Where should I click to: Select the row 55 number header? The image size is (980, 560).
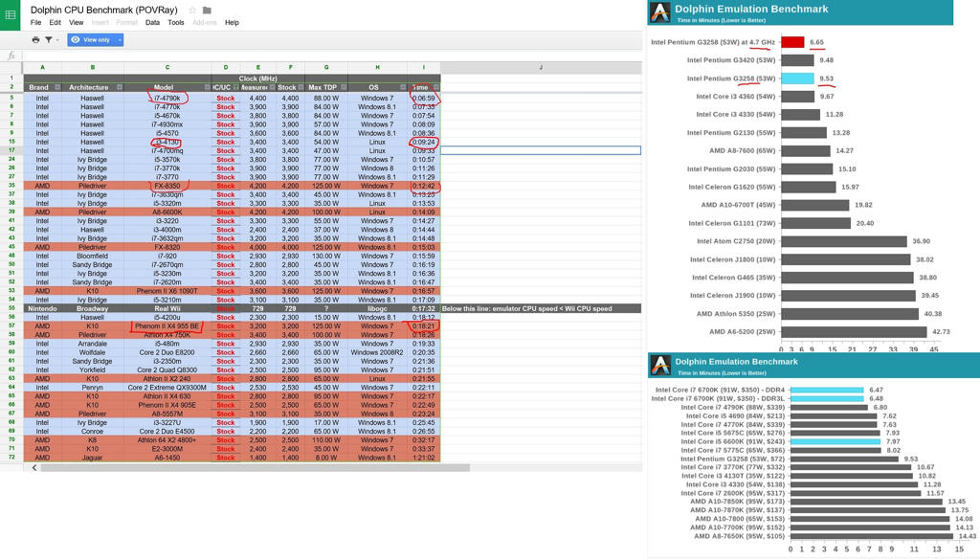pos(11,309)
